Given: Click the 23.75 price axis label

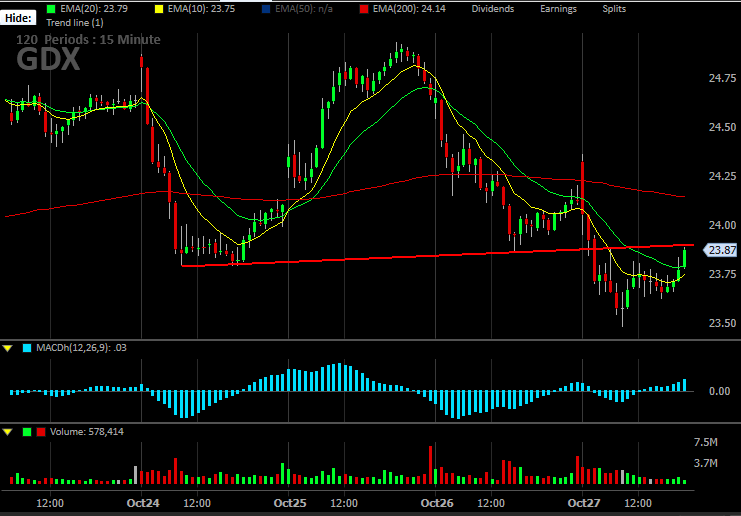Looking at the screenshot, I should click(x=723, y=275).
